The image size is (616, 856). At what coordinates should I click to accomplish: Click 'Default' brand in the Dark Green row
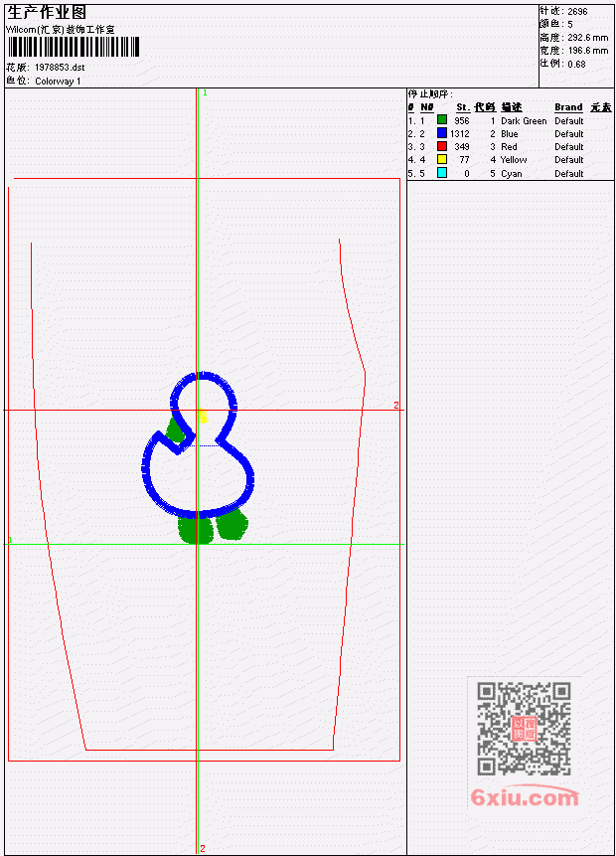[569, 120]
